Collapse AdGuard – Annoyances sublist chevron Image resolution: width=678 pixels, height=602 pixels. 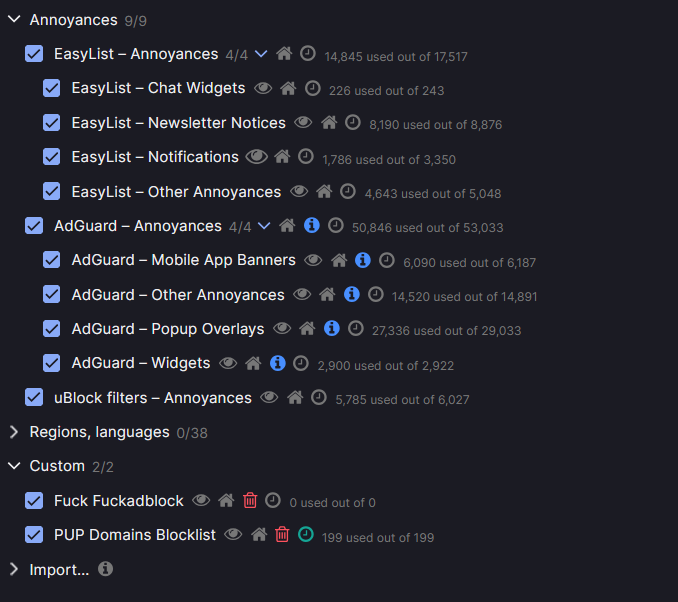tap(264, 226)
